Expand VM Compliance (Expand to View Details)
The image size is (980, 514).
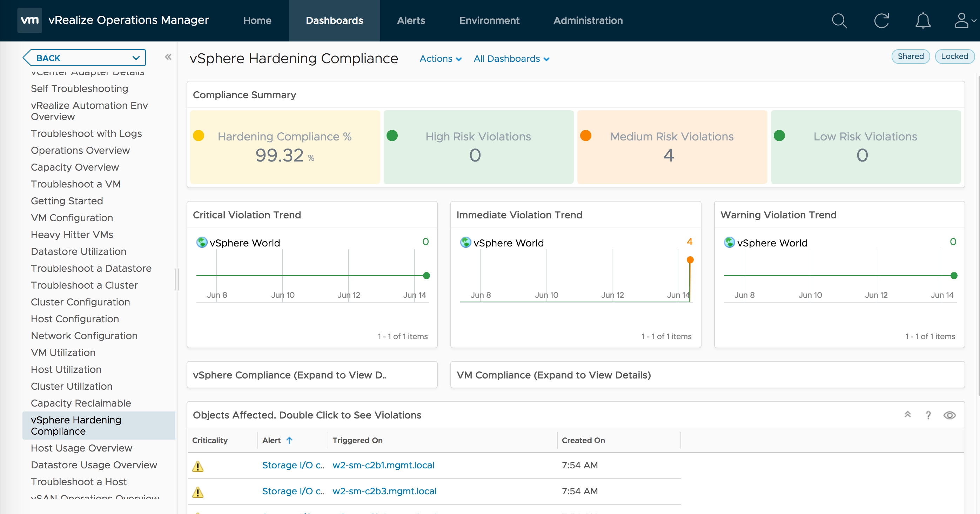click(x=707, y=375)
